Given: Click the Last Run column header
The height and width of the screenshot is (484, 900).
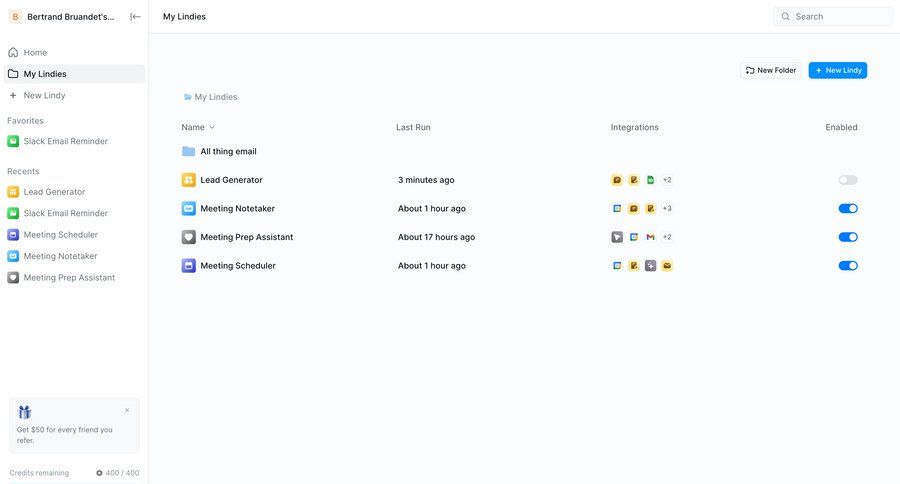Looking at the screenshot, I should point(413,127).
